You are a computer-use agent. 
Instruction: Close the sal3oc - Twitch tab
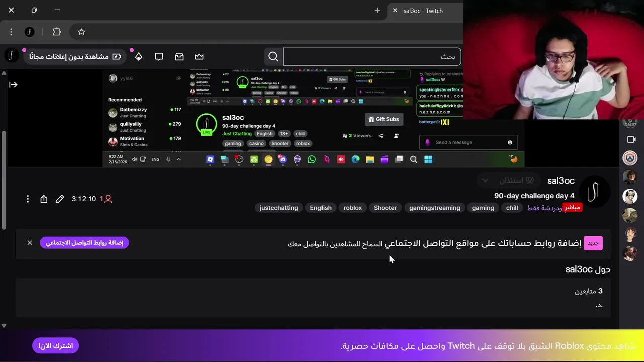tap(395, 10)
